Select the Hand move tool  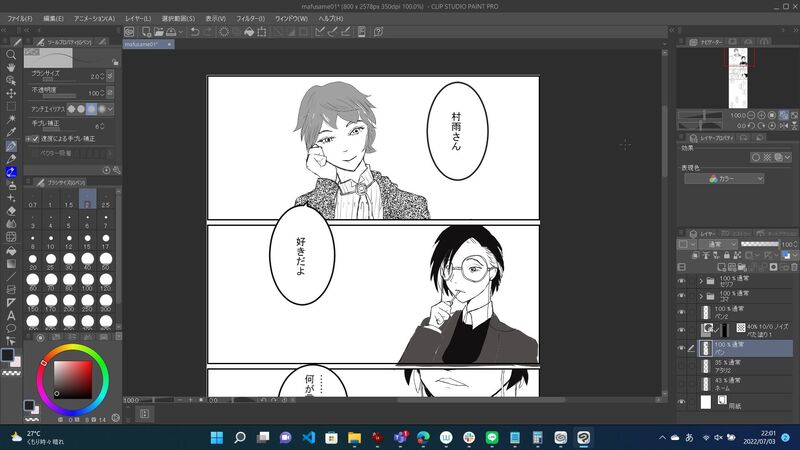pyautogui.click(x=11, y=67)
